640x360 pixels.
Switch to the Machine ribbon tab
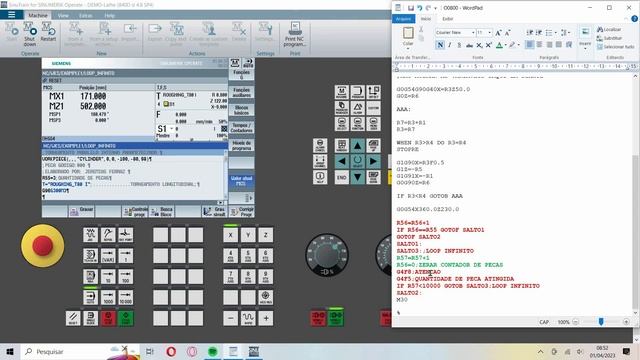(38, 15)
